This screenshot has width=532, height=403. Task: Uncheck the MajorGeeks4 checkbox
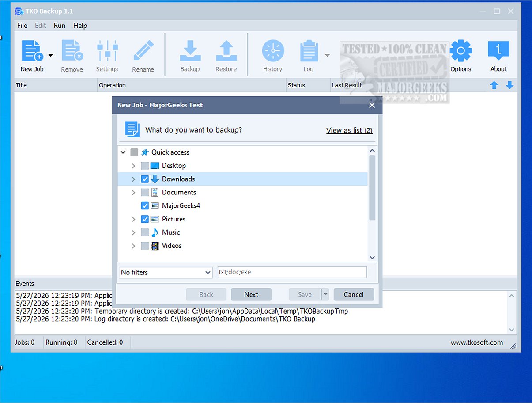point(145,206)
